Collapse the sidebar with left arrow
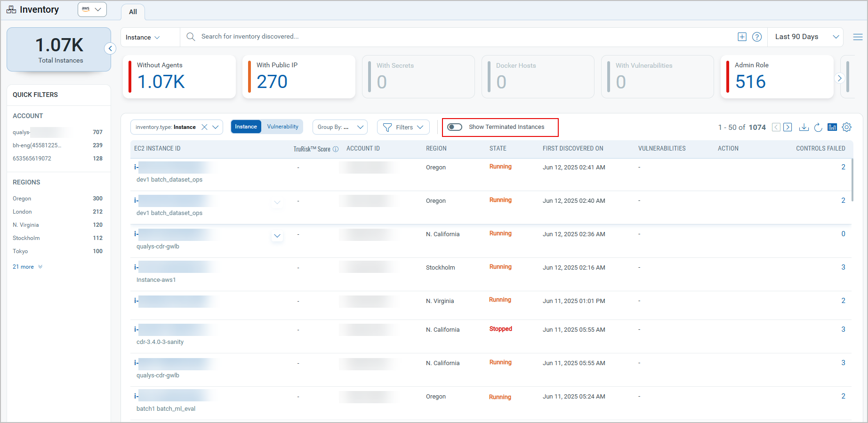 point(110,48)
